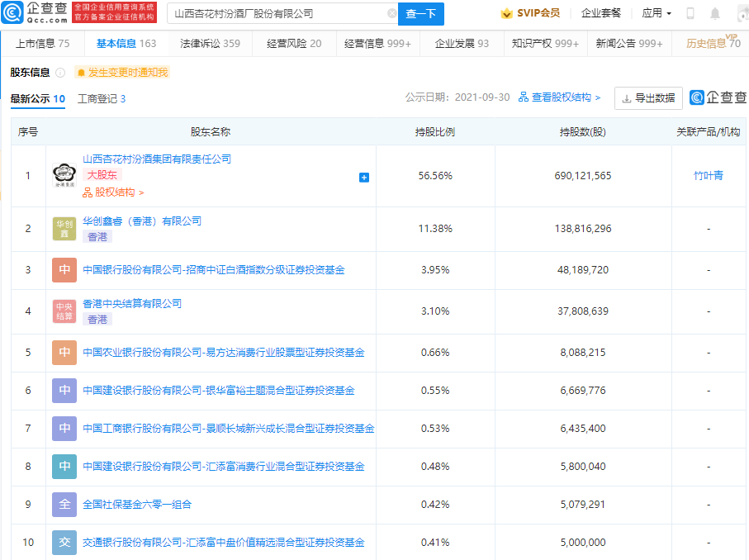Screen dimensions: 749x560
Task: Open notifications bell icon
Action: (715, 13)
